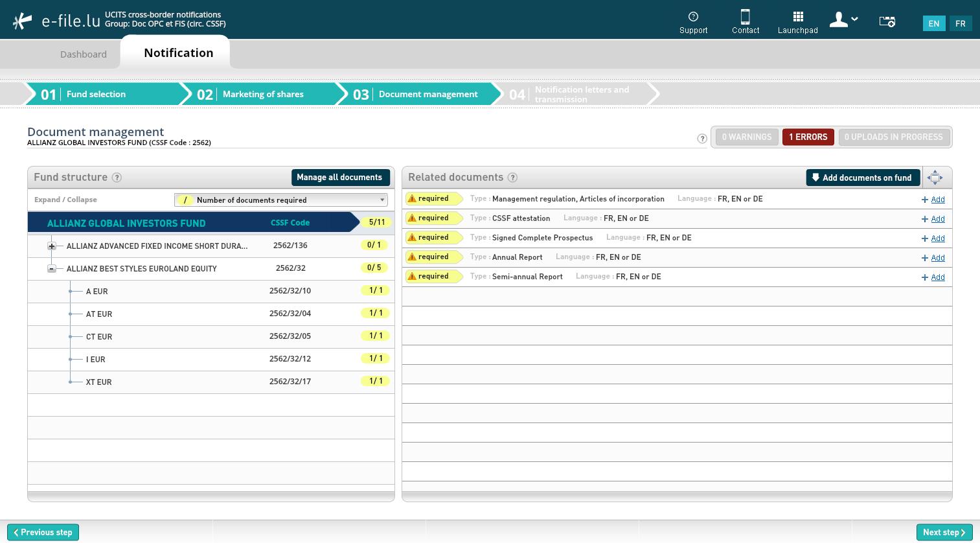The height and width of the screenshot is (543, 980).
Task: Click the warning icon on Management regulation row
Action: tap(412, 199)
